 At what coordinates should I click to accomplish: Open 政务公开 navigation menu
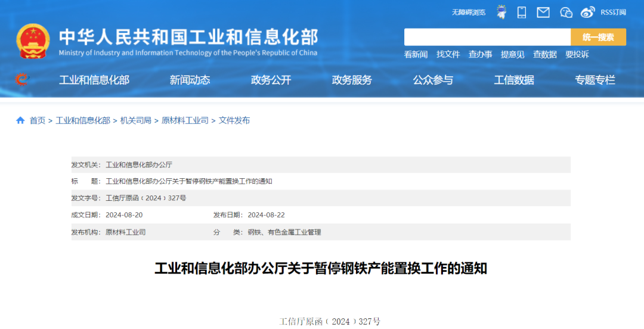[271, 80]
